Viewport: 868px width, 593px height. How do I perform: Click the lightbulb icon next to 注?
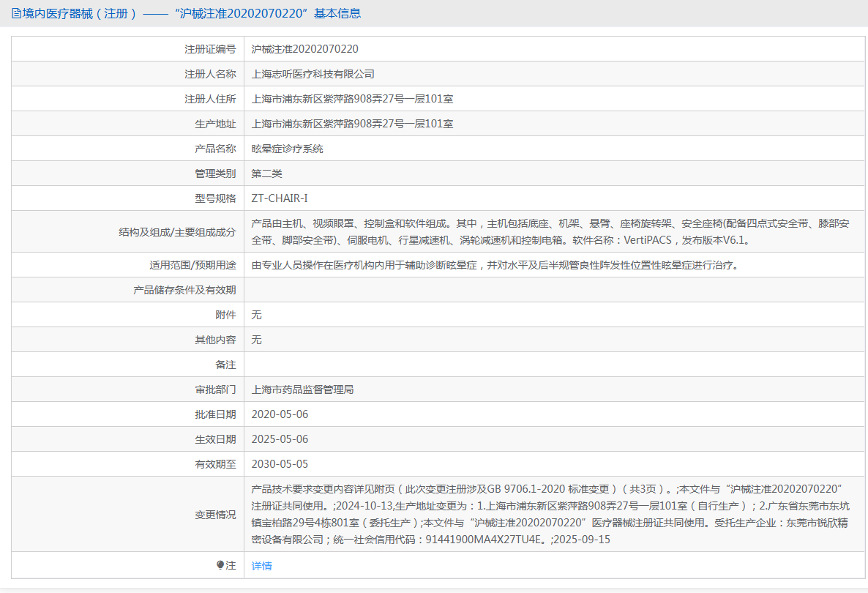point(220,565)
